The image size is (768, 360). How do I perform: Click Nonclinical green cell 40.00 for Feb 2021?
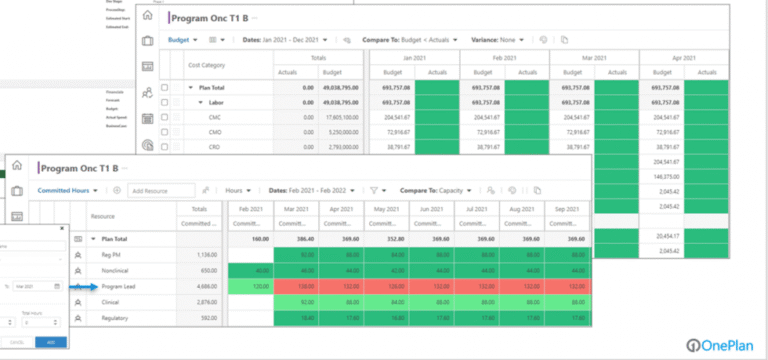[x=251, y=271]
